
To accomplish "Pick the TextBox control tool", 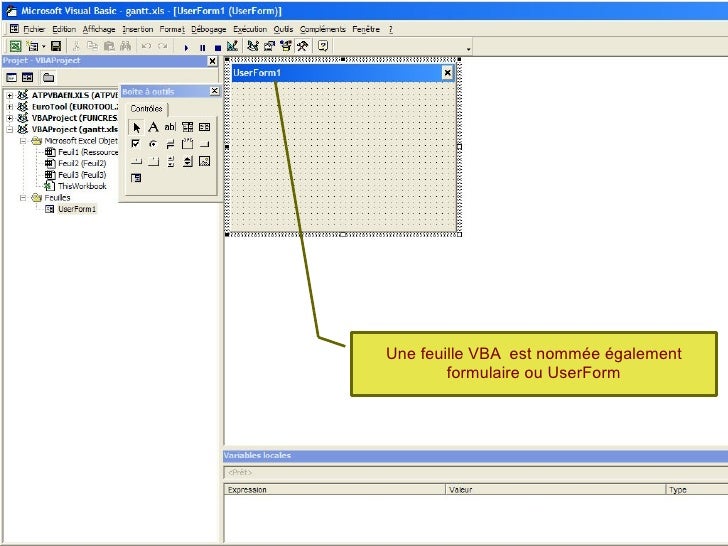I will click(x=170, y=127).
